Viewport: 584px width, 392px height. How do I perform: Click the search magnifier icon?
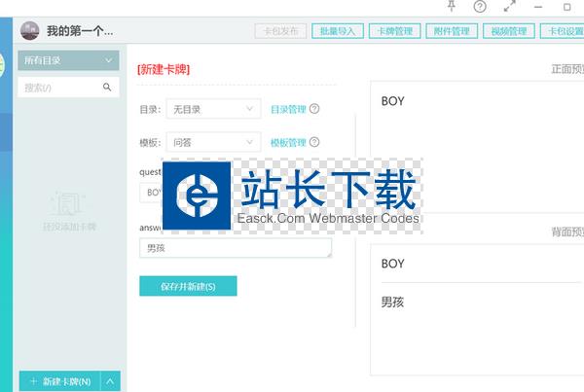point(107,88)
